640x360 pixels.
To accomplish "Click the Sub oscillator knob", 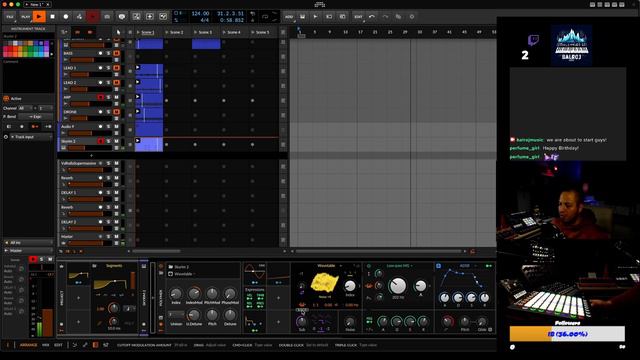I will point(302,322).
